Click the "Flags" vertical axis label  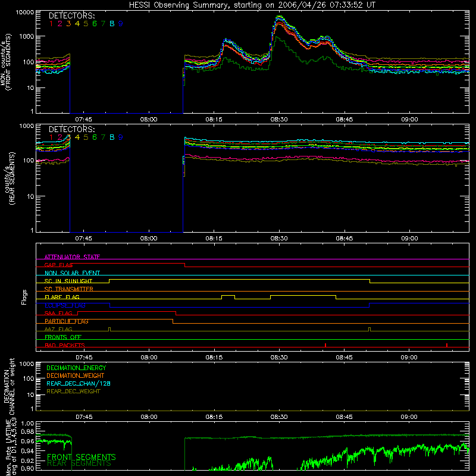click(x=24, y=297)
